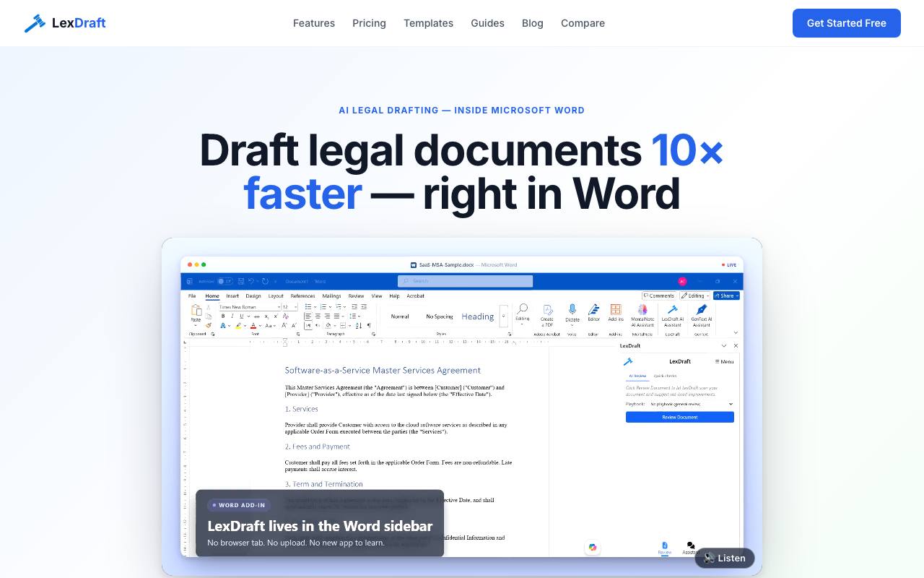Image resolution: width=924 pixels, height=578 pixels.
Task: Open the Compare page
Action: point(583,23)
